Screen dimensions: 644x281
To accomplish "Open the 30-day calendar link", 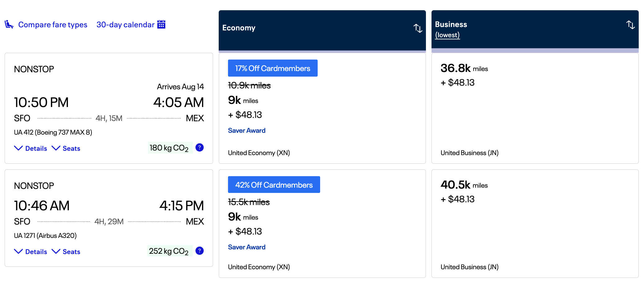I will (125, 25).
